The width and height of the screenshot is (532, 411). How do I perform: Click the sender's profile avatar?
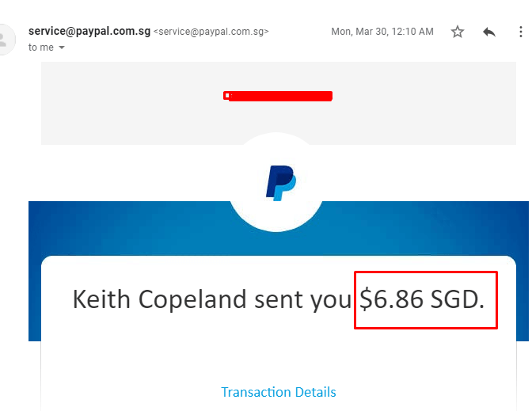click(6, 39)
